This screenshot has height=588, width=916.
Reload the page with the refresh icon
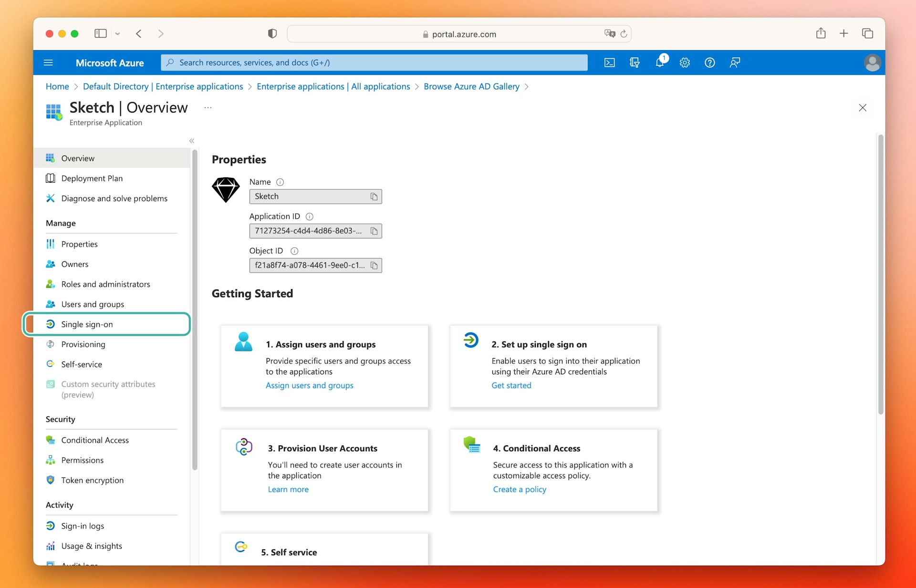coord(624,34)
